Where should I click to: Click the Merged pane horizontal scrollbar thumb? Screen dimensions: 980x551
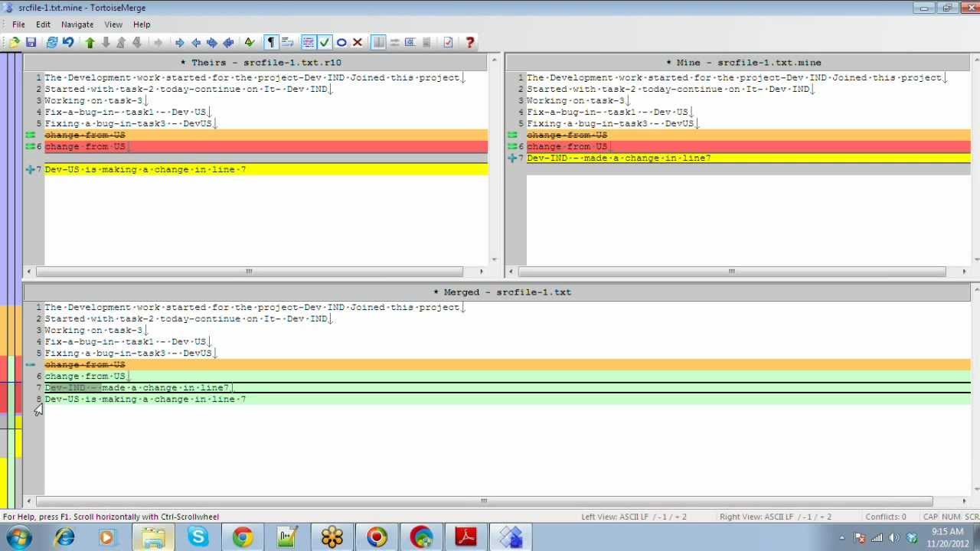[x=484, y=500]
